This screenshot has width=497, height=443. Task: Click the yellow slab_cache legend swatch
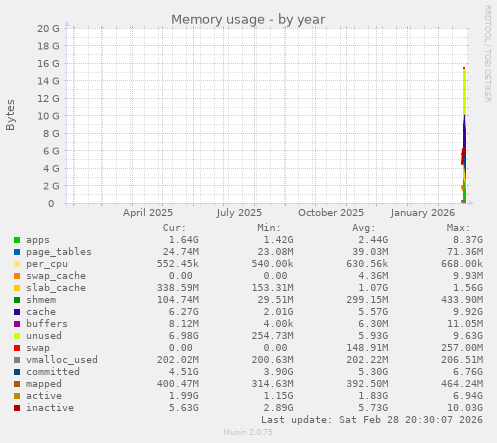click(17, 288)
